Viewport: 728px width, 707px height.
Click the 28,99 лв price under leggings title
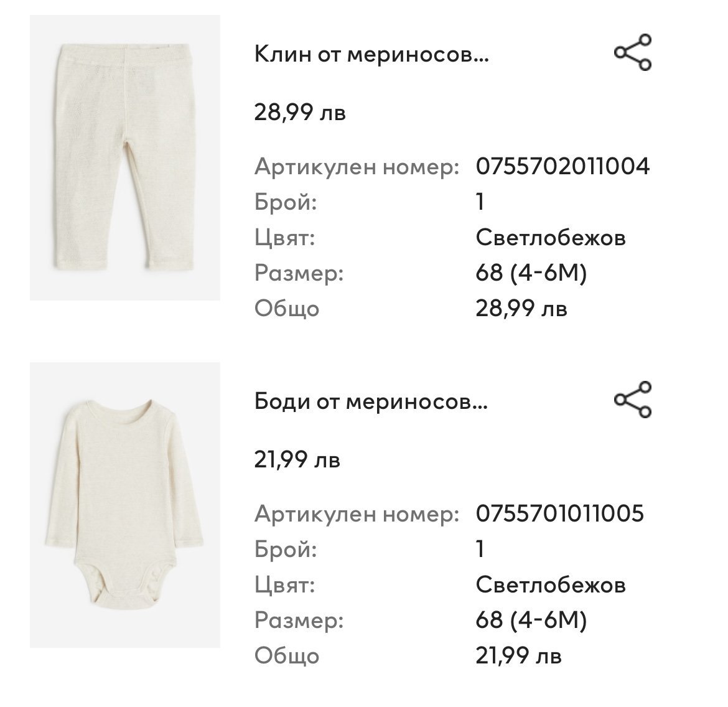click(x=300, y=113)
